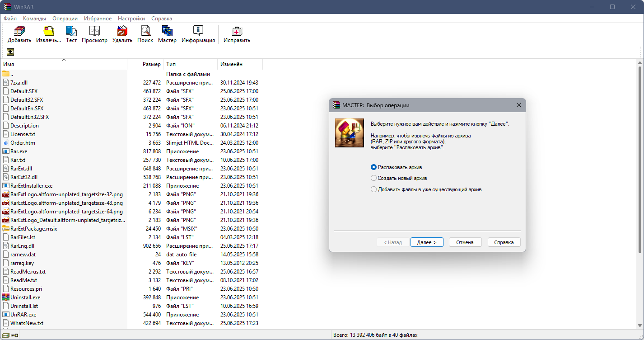This screenshot has width=644, height=340.
Task: Open the Команды menu
Action: click(34, 19)
